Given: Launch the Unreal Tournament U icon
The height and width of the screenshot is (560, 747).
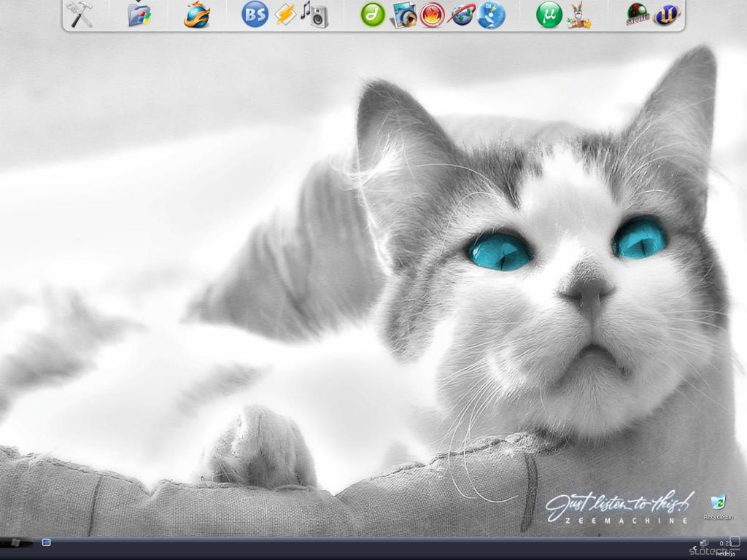Looking at the screenshot, I should coord(667,15).
